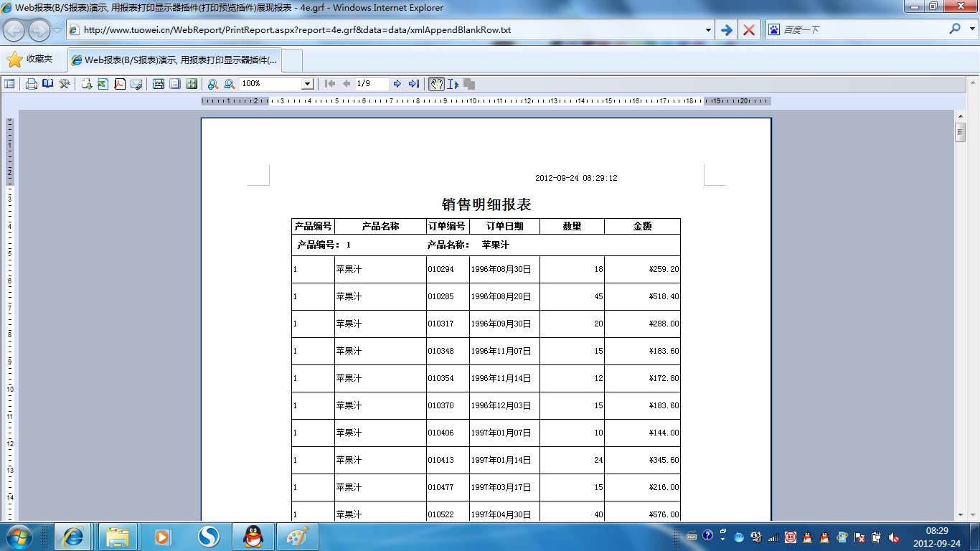Expand the address bar URL history dropdown
980x551 pixels.
coord(708,30)
